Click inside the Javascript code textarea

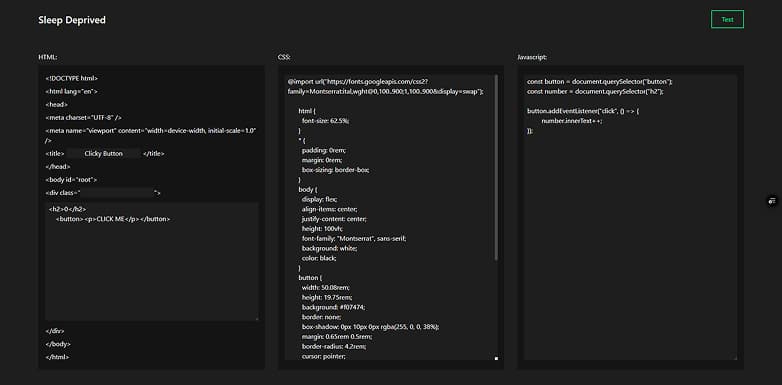pos(630,217)
